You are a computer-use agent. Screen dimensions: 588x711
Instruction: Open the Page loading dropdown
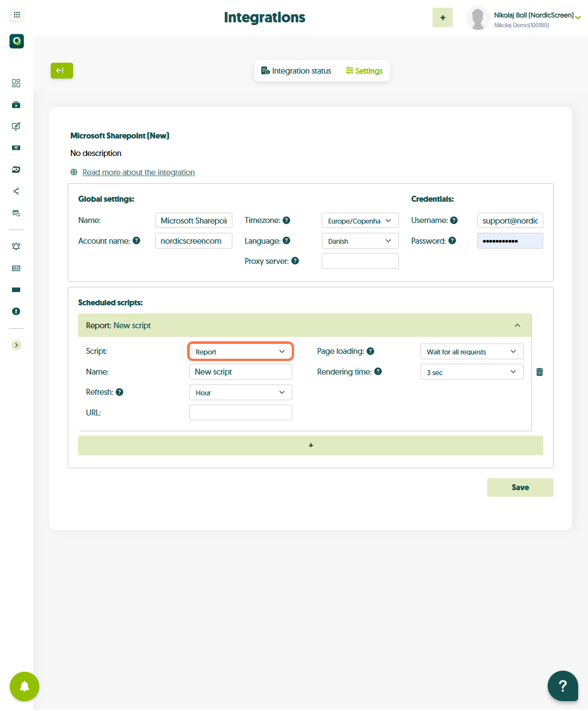click(x=472, y=352)
